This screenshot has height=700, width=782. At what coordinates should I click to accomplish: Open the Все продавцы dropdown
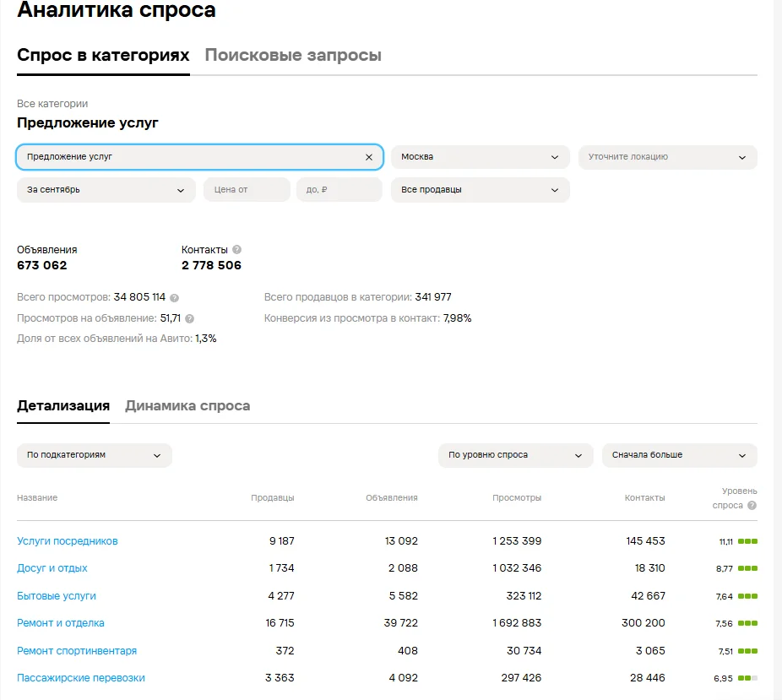coord(481,190)
